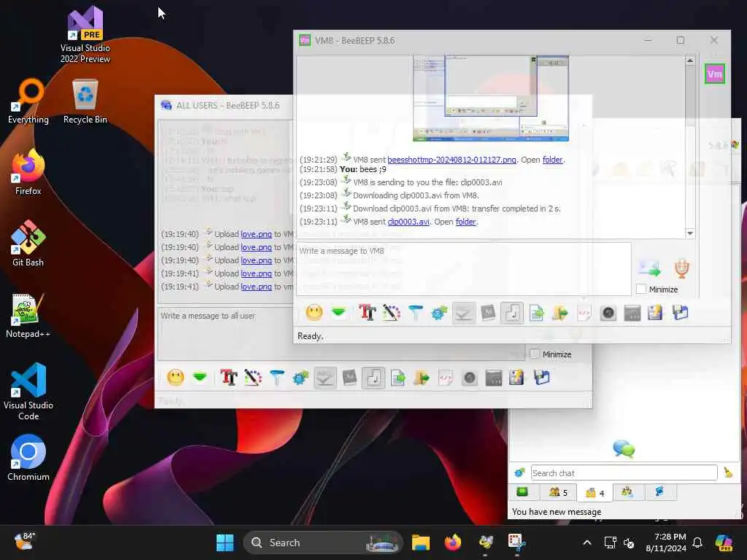Select Visual Studio 2022 Preview desktop icon
The height and width of the screenshot is (560, 747).
click(85, 34)
